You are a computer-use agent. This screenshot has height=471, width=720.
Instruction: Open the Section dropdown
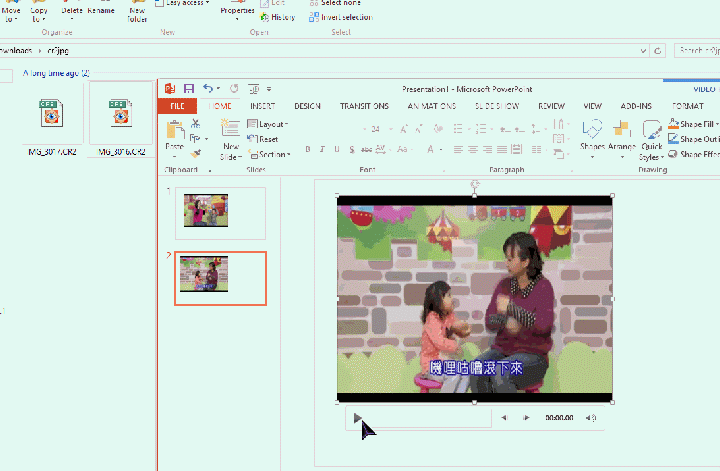click(270, 154)
